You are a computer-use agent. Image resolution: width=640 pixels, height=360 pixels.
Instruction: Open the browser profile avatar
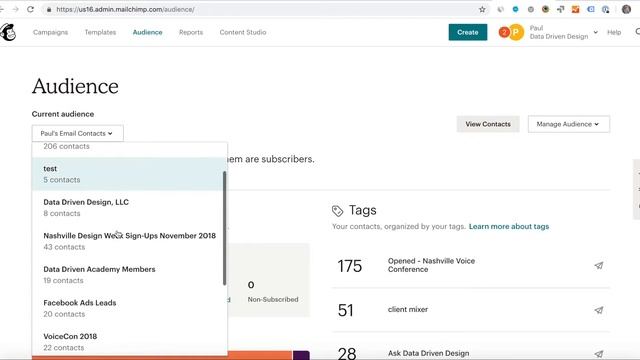[626, 9]
